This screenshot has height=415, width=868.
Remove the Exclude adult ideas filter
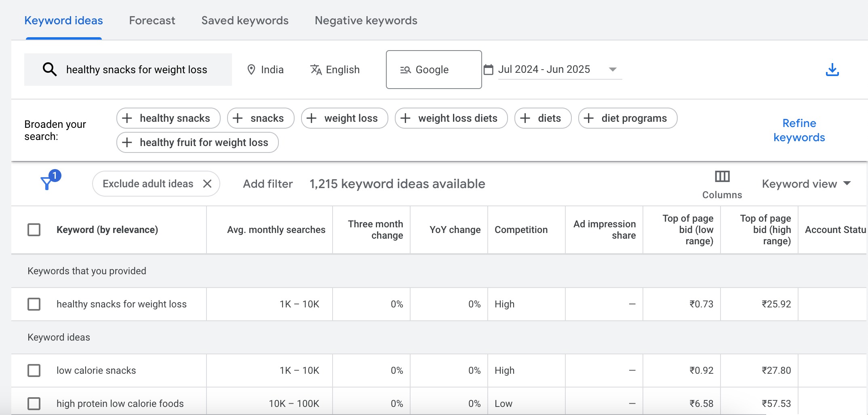pos(207,184)
